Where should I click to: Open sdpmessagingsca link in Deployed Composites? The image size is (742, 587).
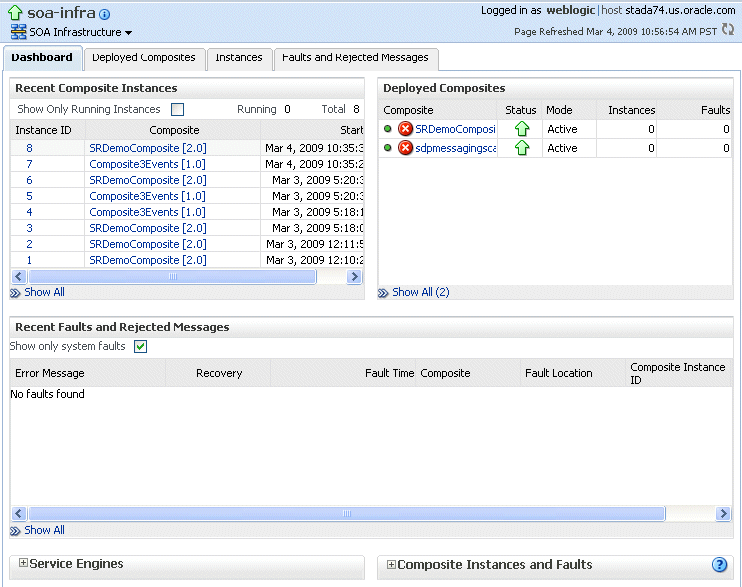coord(456,148)
